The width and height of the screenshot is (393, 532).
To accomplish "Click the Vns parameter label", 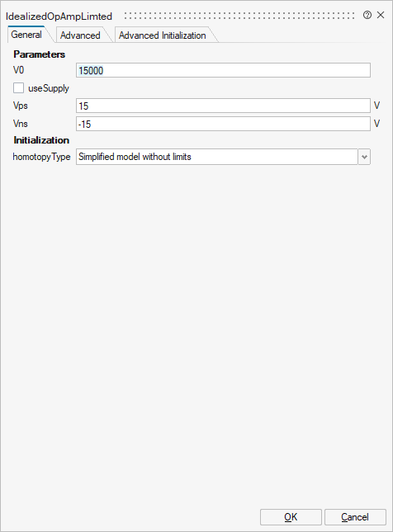I will tap(21, 124).
